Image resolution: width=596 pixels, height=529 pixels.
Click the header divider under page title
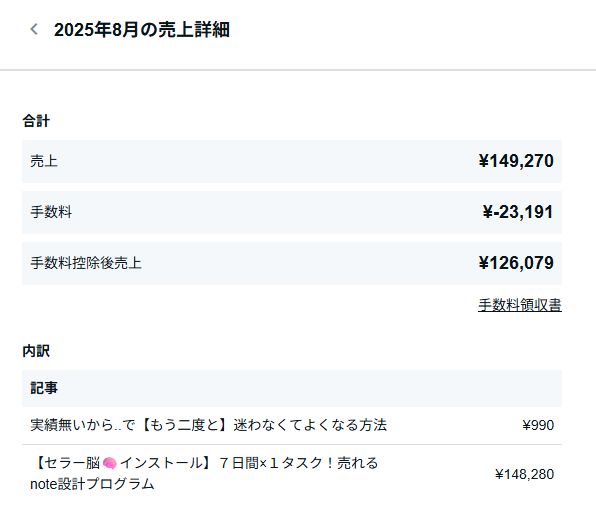click(298, 70)
